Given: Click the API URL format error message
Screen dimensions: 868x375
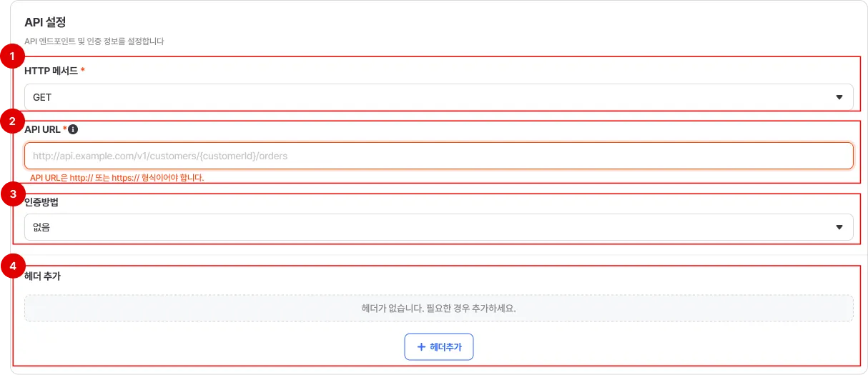Looking at the screenshot, I should [x=117, y=177].
